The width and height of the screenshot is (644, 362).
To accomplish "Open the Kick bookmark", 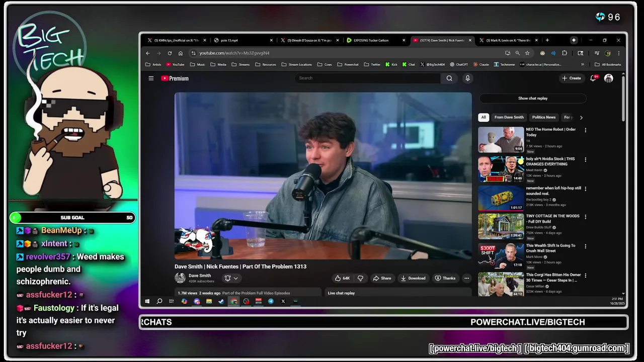I will pyautogui.click(x=391, y=64).
